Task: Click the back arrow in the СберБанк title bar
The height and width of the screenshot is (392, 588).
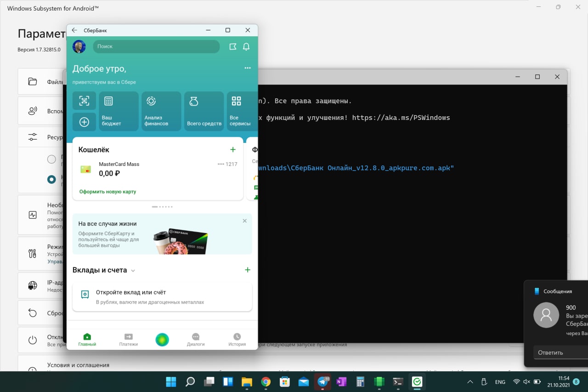Action: 74,30
